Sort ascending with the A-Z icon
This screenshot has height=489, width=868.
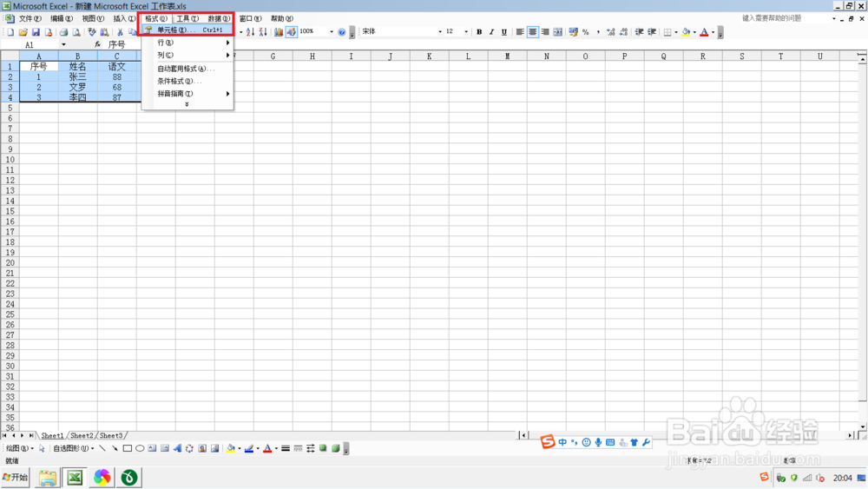[250, 32]
